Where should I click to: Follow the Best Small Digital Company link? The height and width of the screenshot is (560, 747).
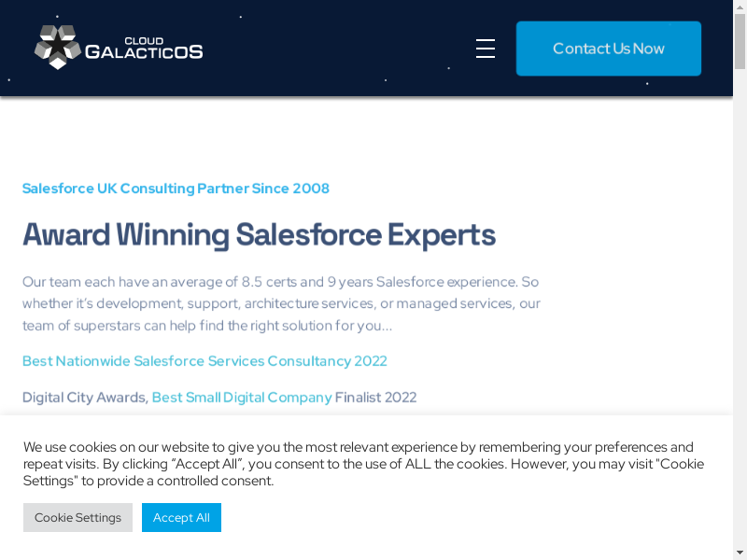pos(242,398)
